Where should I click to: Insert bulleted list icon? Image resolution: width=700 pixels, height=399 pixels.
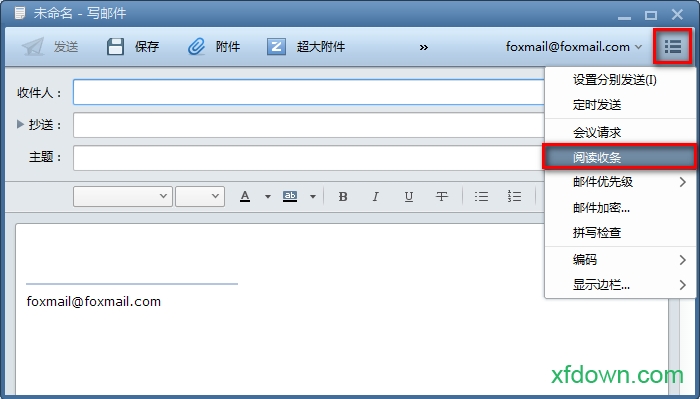coord(481,196)
